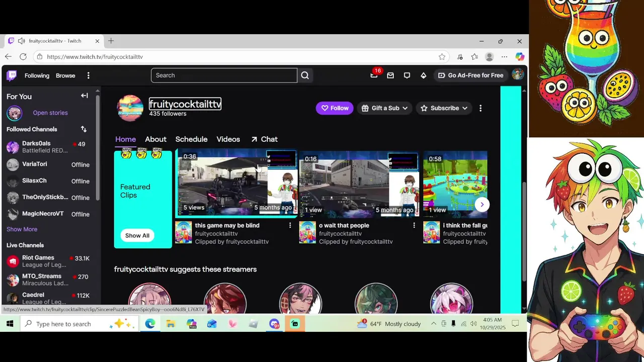
Task: Click the fruitycocktailtv channel avatar
Action: point(130,108)
